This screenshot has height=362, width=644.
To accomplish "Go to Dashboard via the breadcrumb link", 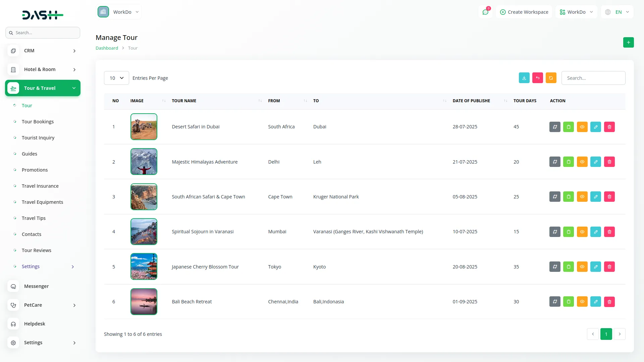I will coord(107,48).
